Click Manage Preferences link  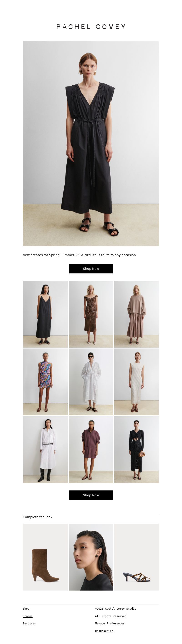pos(110,624)
